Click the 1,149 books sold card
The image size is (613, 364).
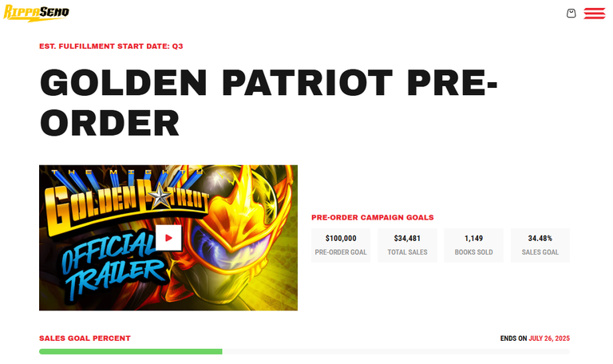[473, 245]
